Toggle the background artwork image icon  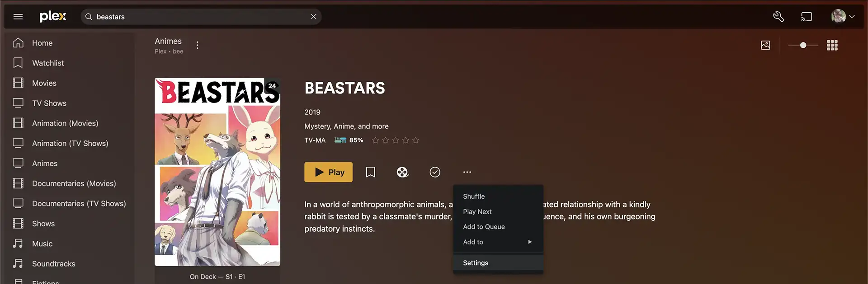pyautogui.click(x=765, y=45)
